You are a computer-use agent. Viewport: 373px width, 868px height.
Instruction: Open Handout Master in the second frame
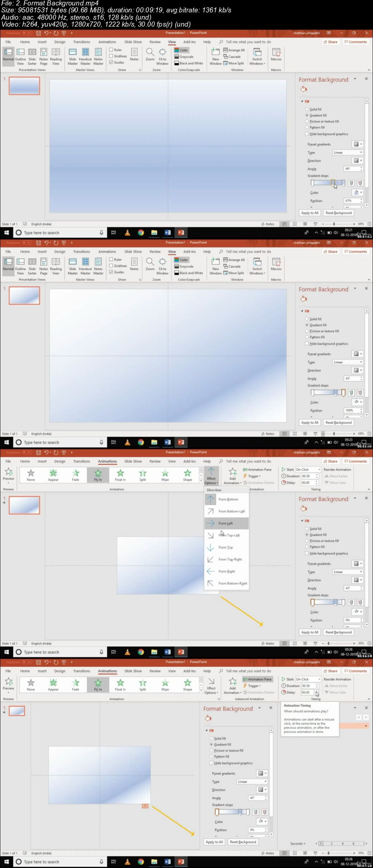pos(85,266)
